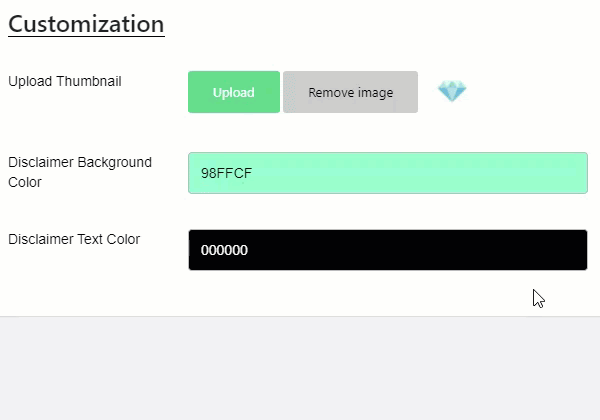
Task: Click the Disclaimer Background Color label
Action: (80, 172)
